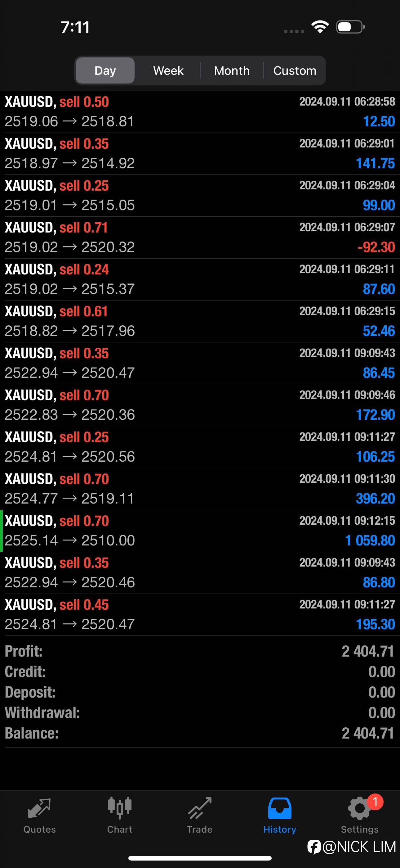400x868 pixels.
Task: Open the losing trade showing -92.30
Action: pyautogui.click(x=200, y=237)
